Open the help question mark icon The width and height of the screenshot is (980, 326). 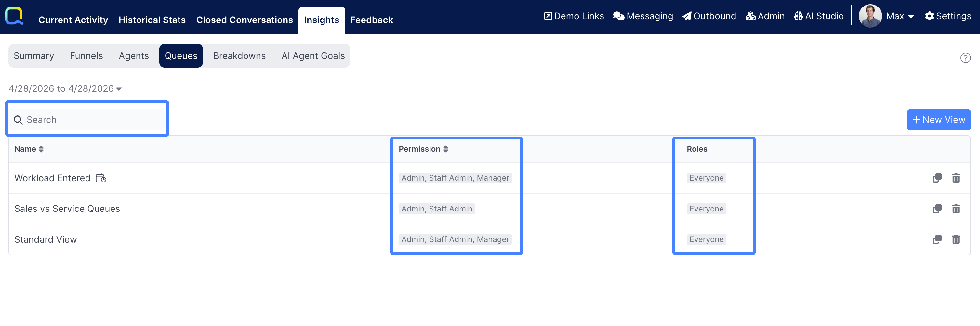click(965, 58)
